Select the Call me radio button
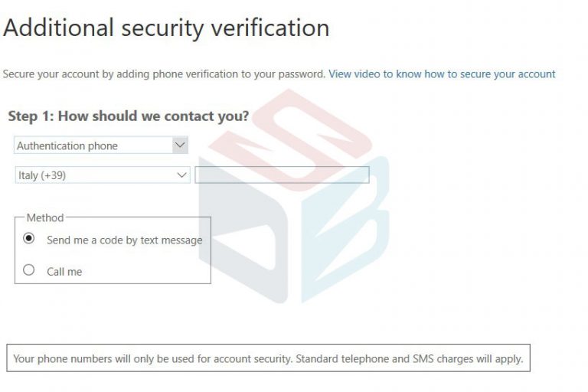This screenshot has height=392, width=588. coord(29,270)
